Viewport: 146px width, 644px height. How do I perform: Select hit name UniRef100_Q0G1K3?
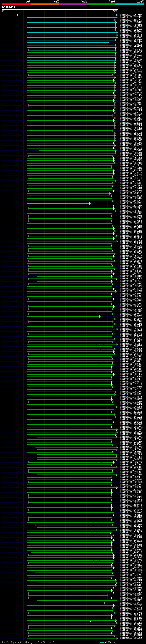tap(131, 600)
